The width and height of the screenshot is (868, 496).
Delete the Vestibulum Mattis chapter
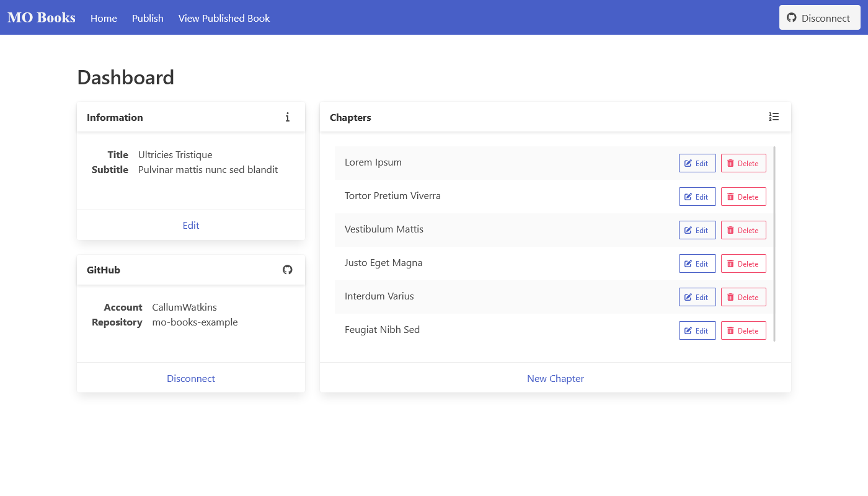[x=743, y=230]
